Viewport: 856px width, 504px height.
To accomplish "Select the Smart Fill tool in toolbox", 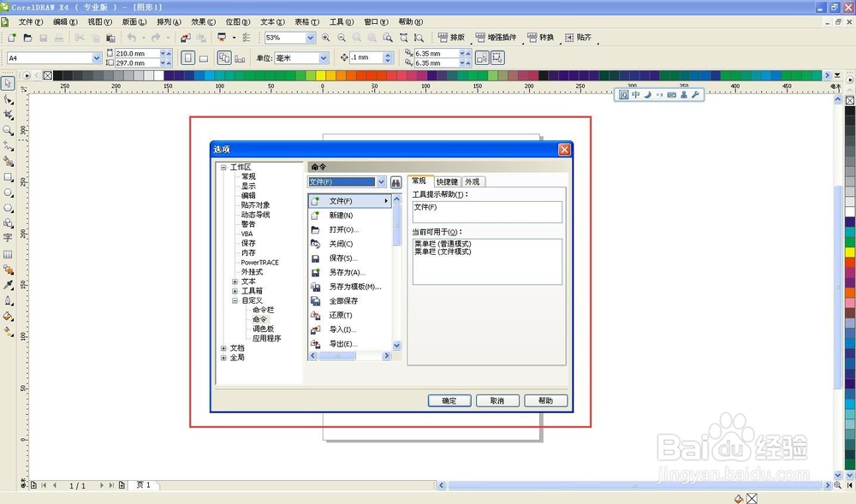I will [8, 162].
